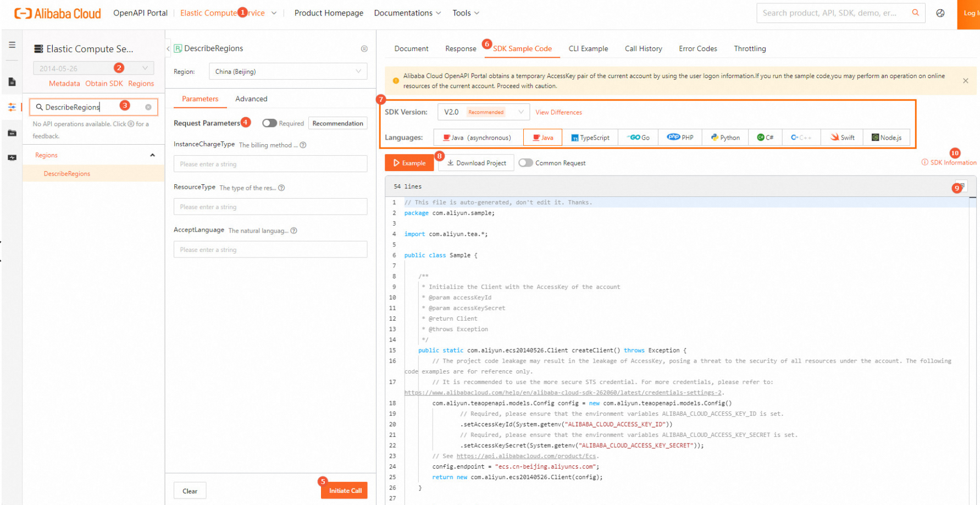
Task: Collapse the API list panel with chevron
Action: 168,48
